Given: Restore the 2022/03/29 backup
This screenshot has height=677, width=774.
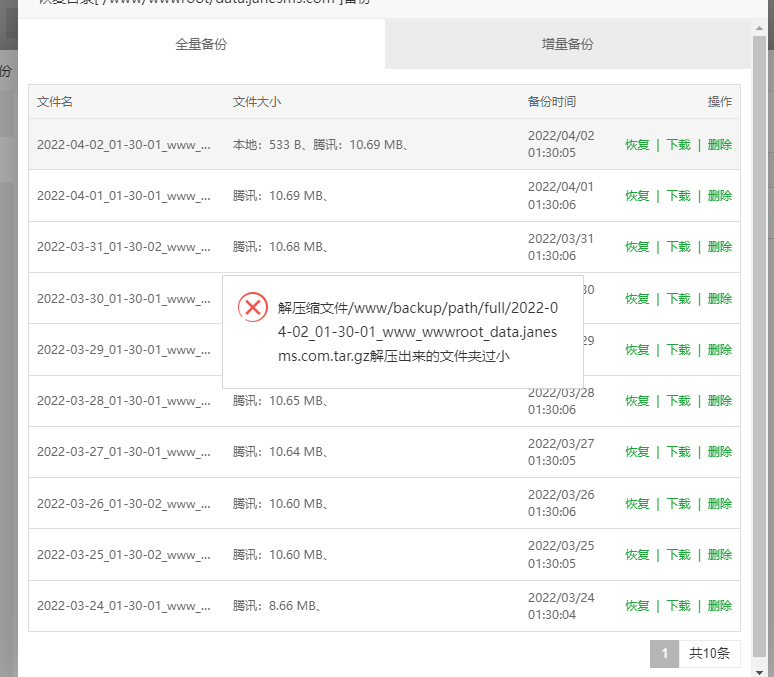Looking at the screenshot, I should (637, 350).
